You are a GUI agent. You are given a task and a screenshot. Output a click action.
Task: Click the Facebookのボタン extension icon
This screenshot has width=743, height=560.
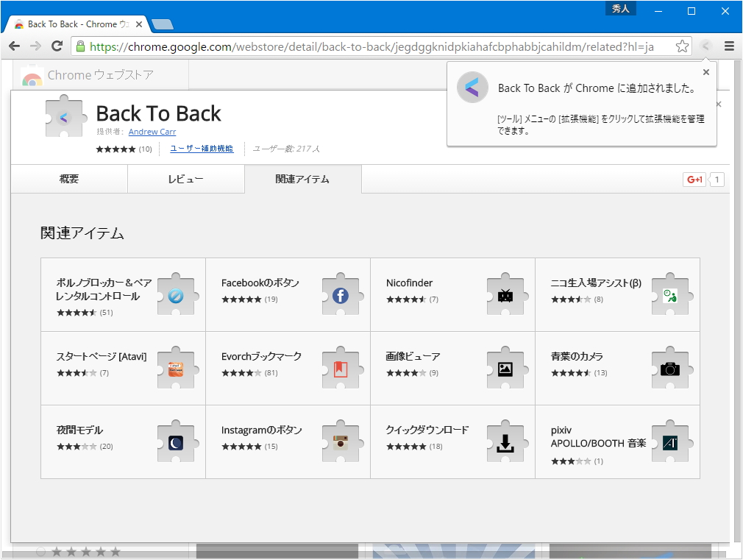tap(340, 295)
